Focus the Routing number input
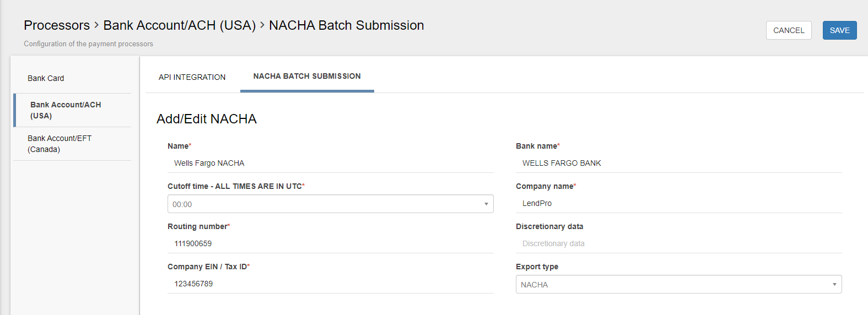 (x=331, y=243)
